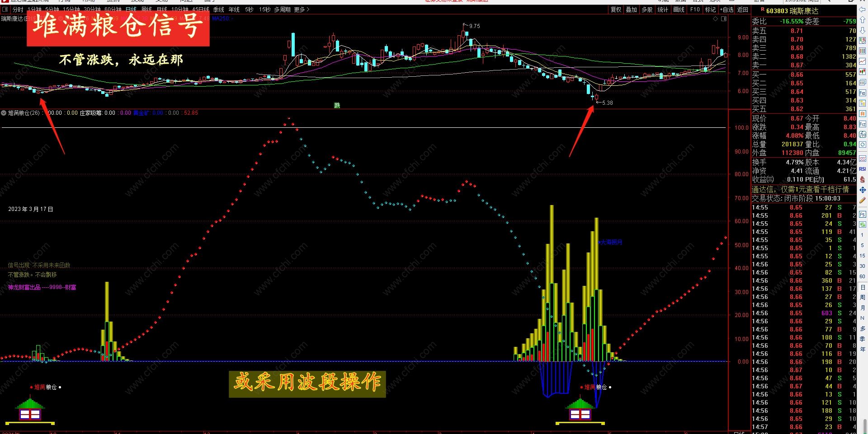Click the F10 button in chart toolbar

[695, 9]
